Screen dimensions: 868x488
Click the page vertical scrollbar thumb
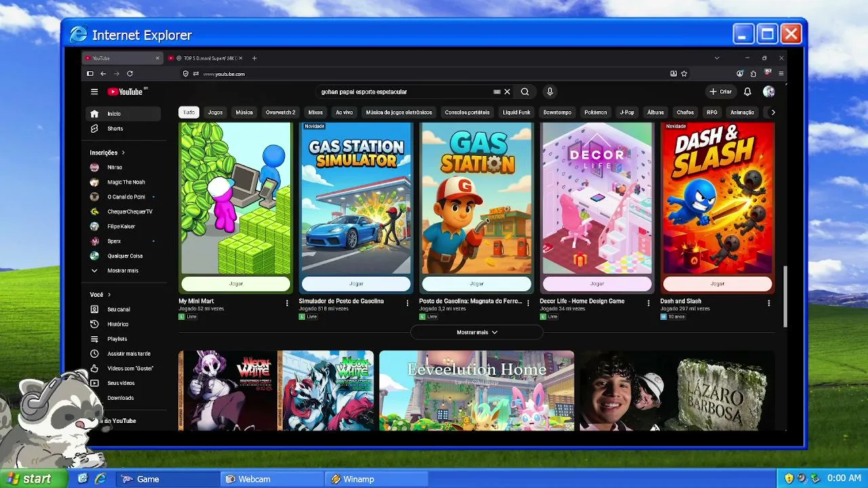(785, 297)
